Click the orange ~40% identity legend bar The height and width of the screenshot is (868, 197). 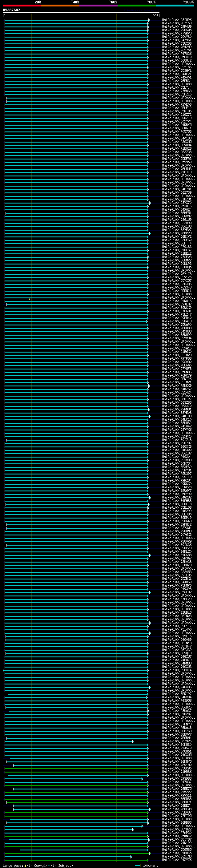point(61,6)
